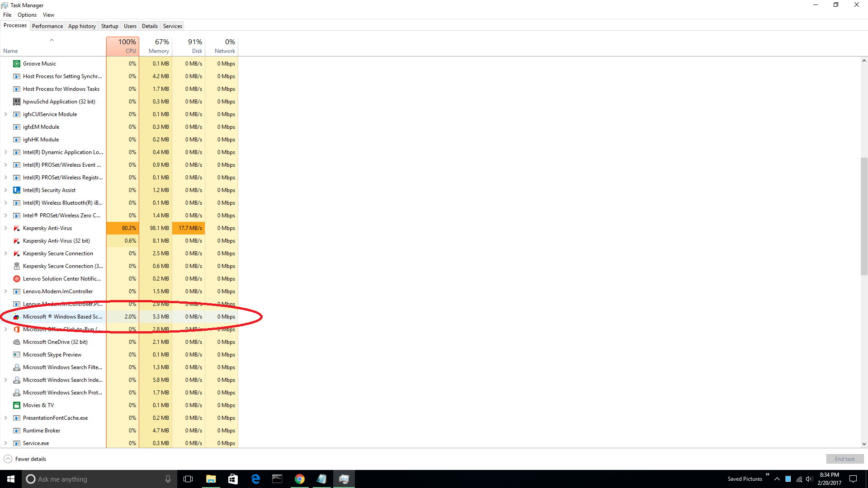Screen dimensions: 868x488
Task: Open File Explorer from the taskbar
Action: 211,479
